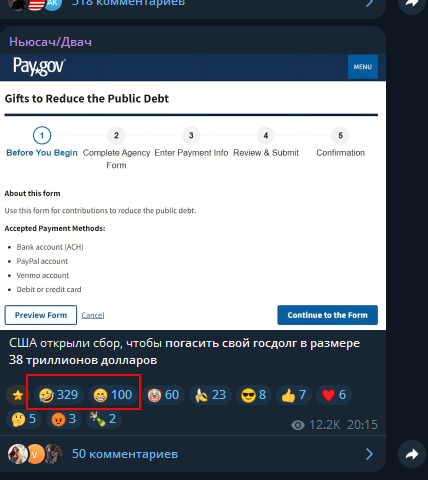Toggle the grinning emoji reaction 100

(x=113, y=395)
